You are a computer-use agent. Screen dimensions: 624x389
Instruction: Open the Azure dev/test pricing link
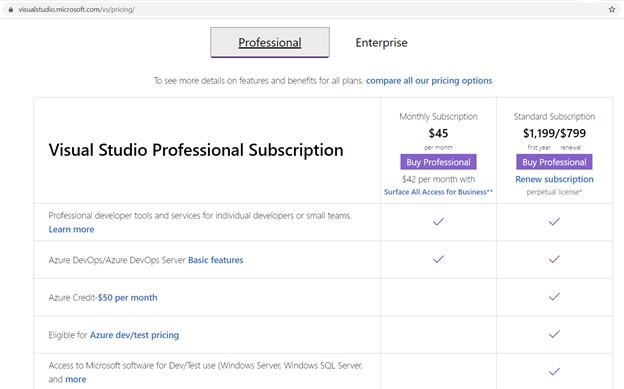(134, 335)
